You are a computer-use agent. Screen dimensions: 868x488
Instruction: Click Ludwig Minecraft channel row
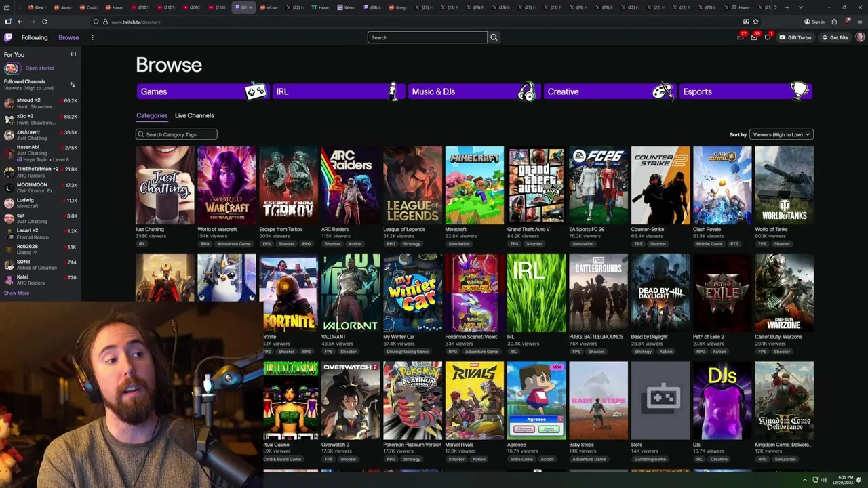pos(41,203)
